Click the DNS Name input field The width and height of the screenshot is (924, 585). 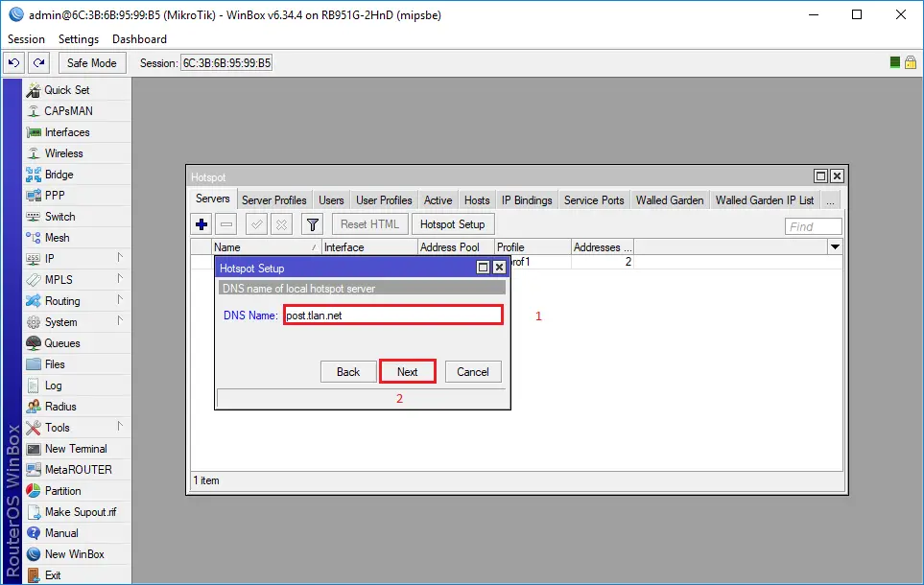tap(393, 316)
